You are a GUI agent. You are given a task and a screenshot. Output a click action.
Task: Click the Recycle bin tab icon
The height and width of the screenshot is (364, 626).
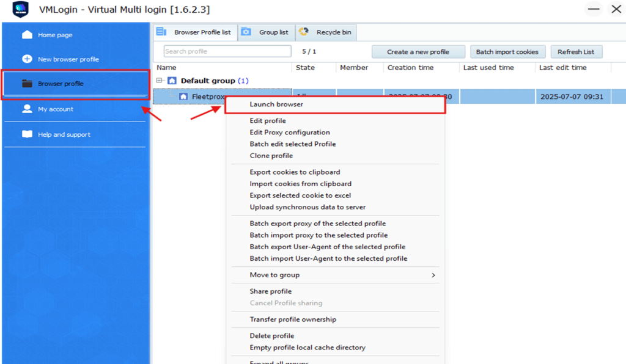pos(304,32)
